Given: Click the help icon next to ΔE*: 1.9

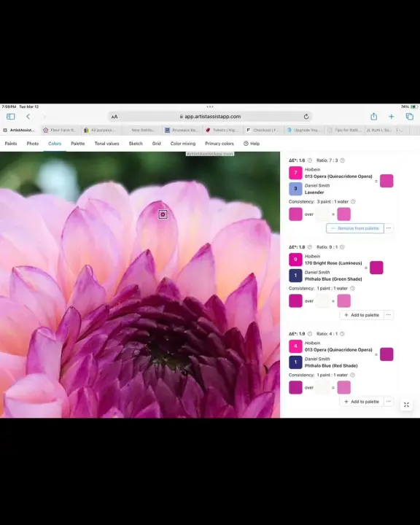Looking at the screenshot, I should [x=310, y=334].
